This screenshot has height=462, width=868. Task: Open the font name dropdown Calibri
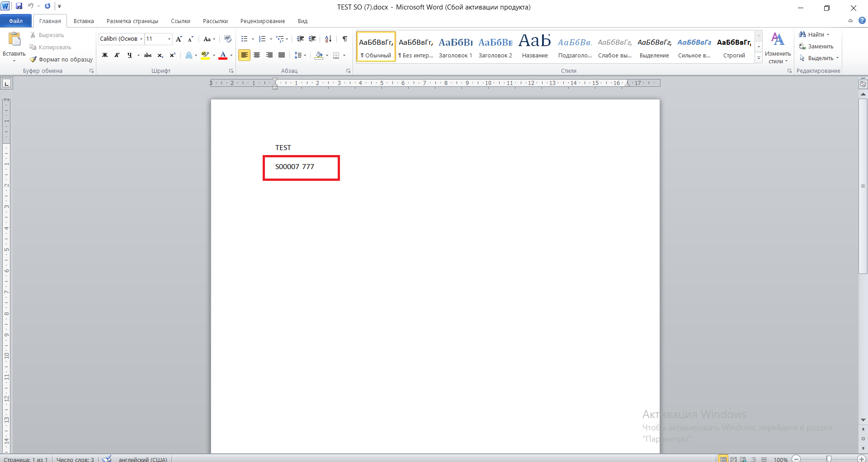tap(141, 39)
